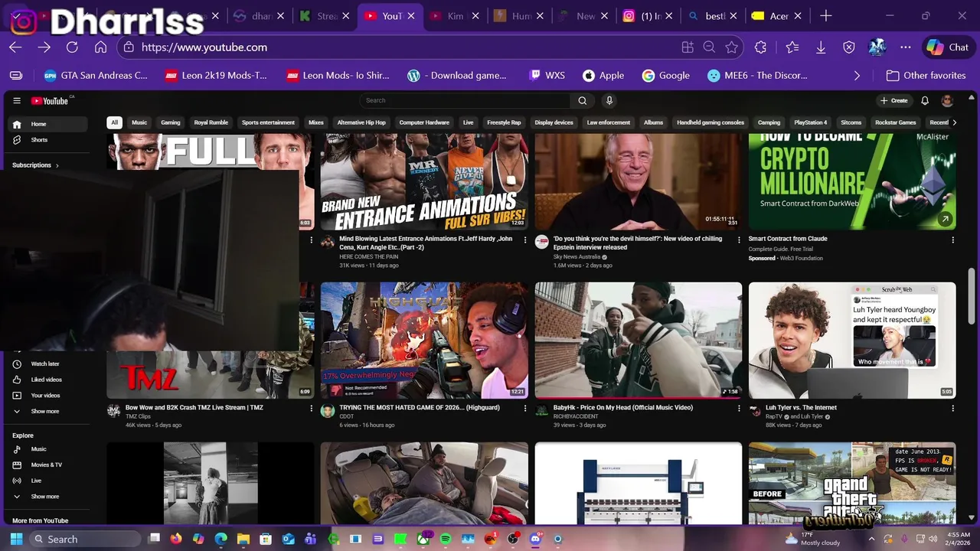Open Copilot Chat button in browser

pyautogui.click(x=948, y=47)
